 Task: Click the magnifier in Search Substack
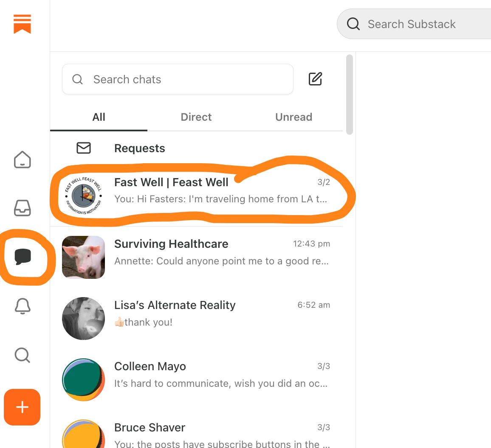(353, 24)
